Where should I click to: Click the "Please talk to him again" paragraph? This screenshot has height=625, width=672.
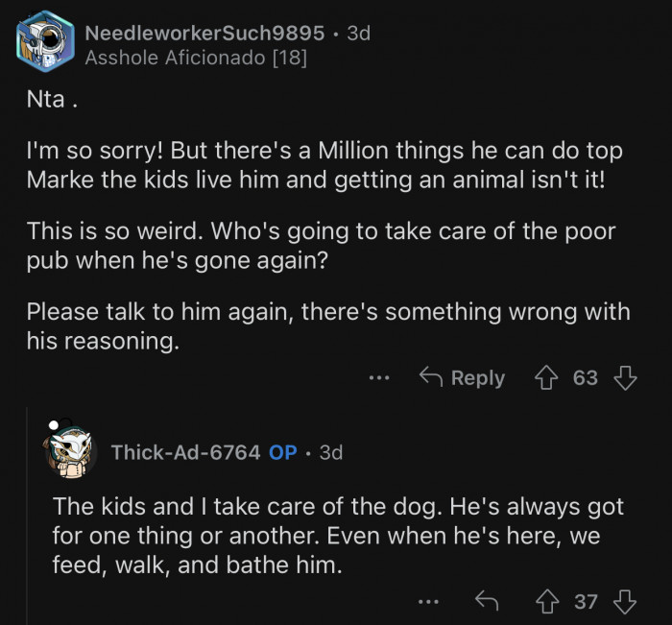tap(327, 326)
